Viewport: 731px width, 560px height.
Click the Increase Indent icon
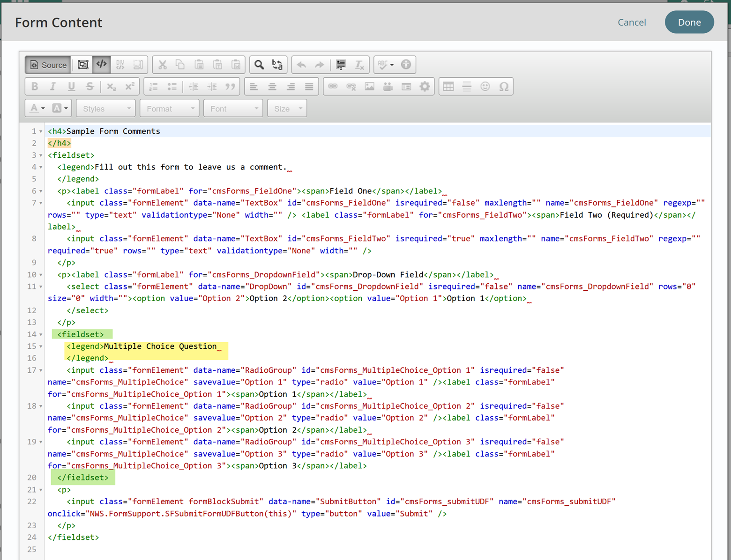212,87
